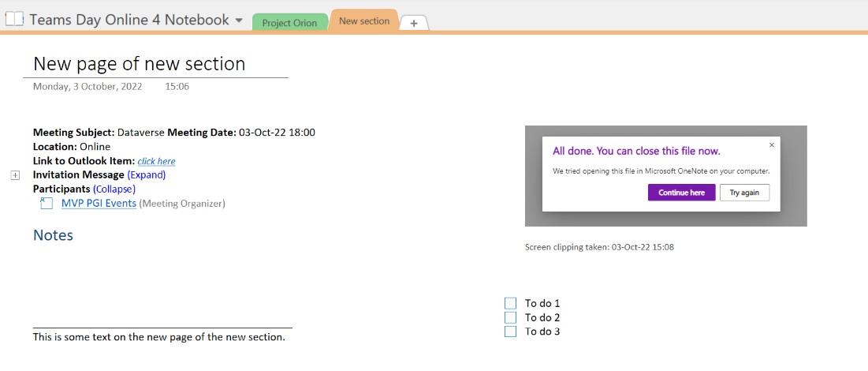
Task: Switch to the Project Orion section tab
Action: [x=289, y=23]
